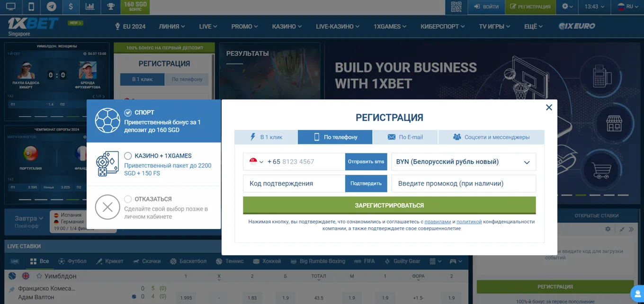Screen dimensions: 644x304
Task: Select the Спорт welcome bonus option
Action: [153, 121]
